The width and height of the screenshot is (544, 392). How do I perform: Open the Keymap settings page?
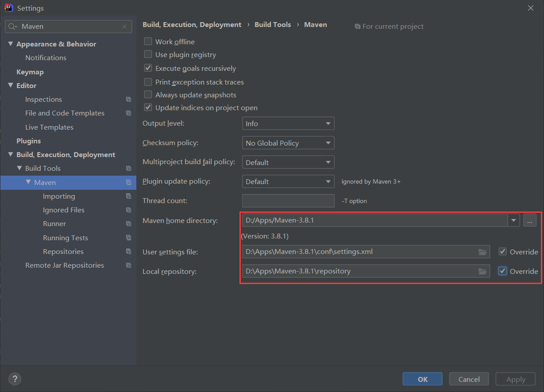click(x=30, y=72)
